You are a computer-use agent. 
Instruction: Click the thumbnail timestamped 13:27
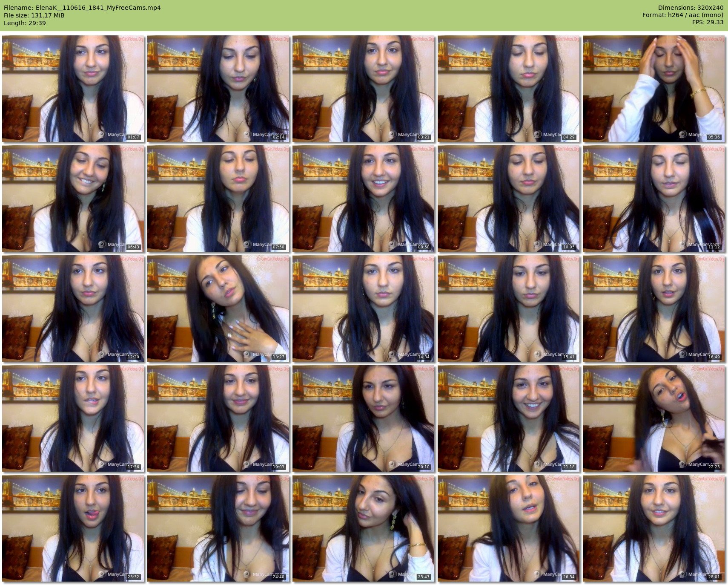218,308
